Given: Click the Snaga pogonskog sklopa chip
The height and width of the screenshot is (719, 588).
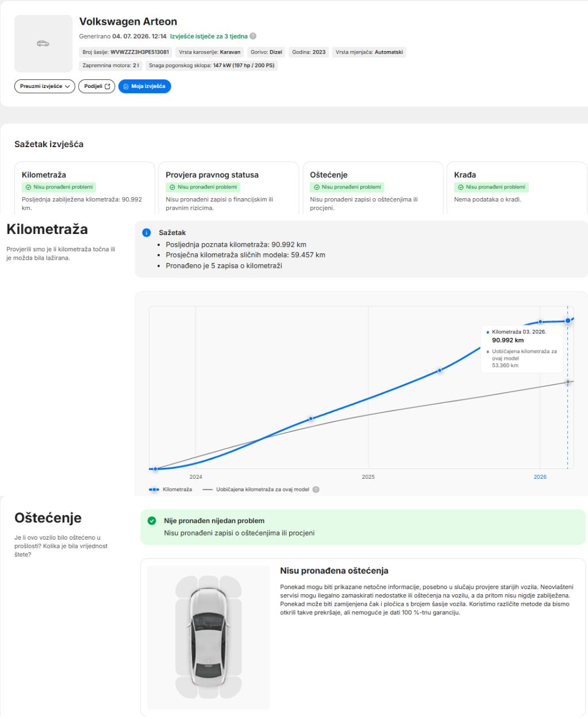Looking at the screenshot, I should (x=212, y=66).
